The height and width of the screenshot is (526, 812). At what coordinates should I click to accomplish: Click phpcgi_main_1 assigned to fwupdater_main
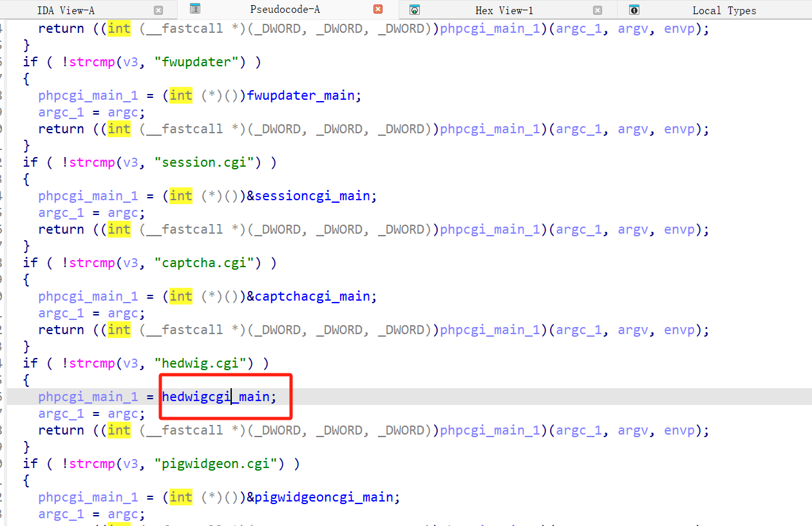(x=88, y=95)
